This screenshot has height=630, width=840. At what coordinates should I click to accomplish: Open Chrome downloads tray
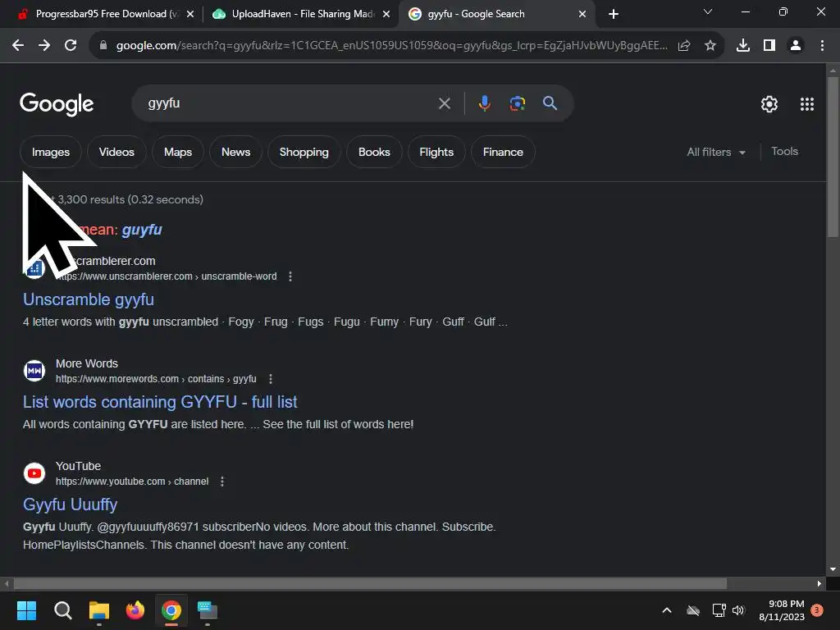coord(743,46)
